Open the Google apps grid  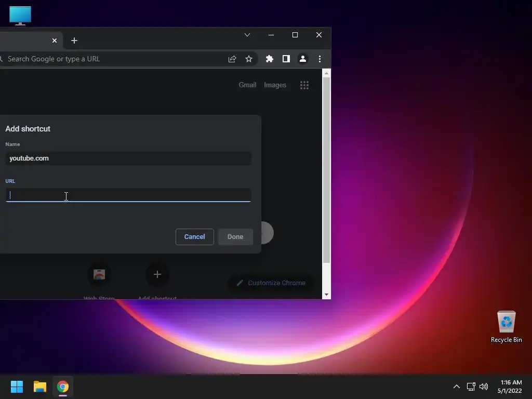pyautogui.click(x=304, y=85)
